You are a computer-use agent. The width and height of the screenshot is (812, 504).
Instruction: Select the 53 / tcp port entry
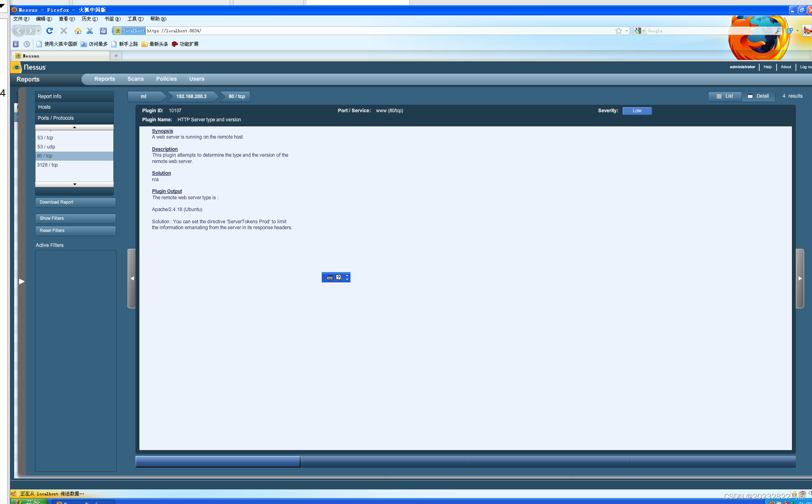pos(74,138)
